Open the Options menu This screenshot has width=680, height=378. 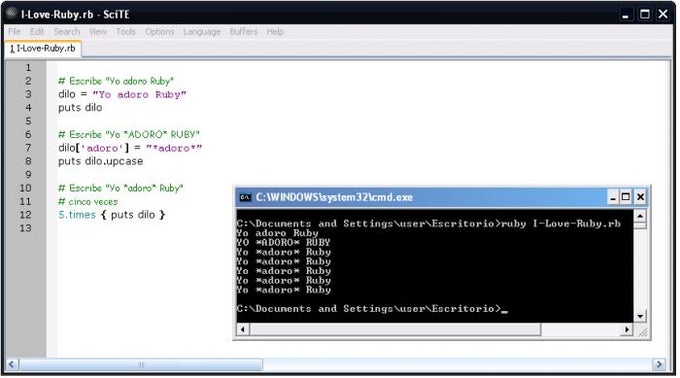pos(160,32)
